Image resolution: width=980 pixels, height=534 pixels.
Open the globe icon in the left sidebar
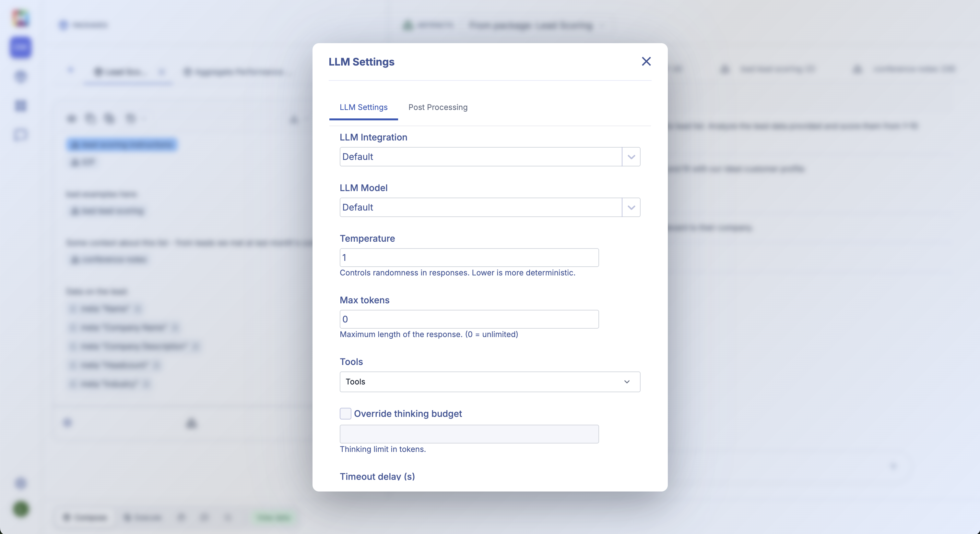21,77
